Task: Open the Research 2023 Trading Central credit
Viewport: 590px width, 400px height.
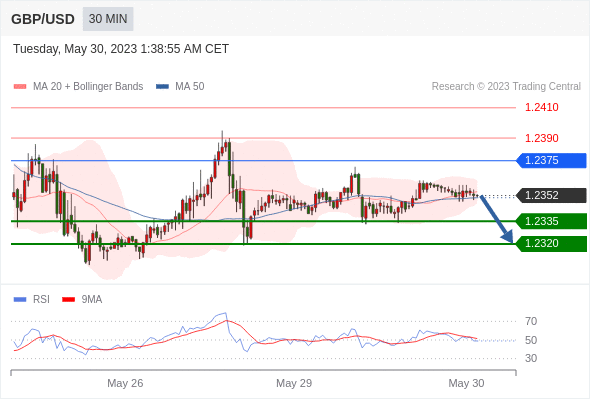Action: point(506,87)
